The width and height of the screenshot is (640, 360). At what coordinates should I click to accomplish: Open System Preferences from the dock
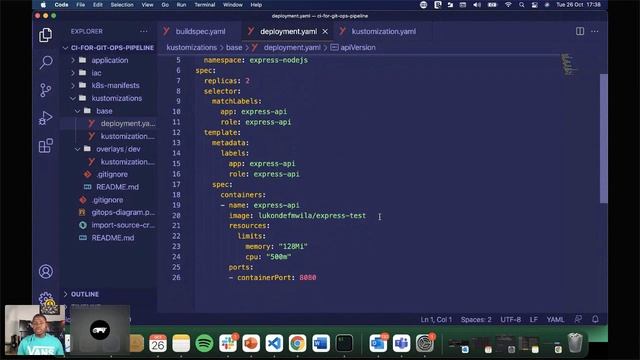click(x=425, y=343)
